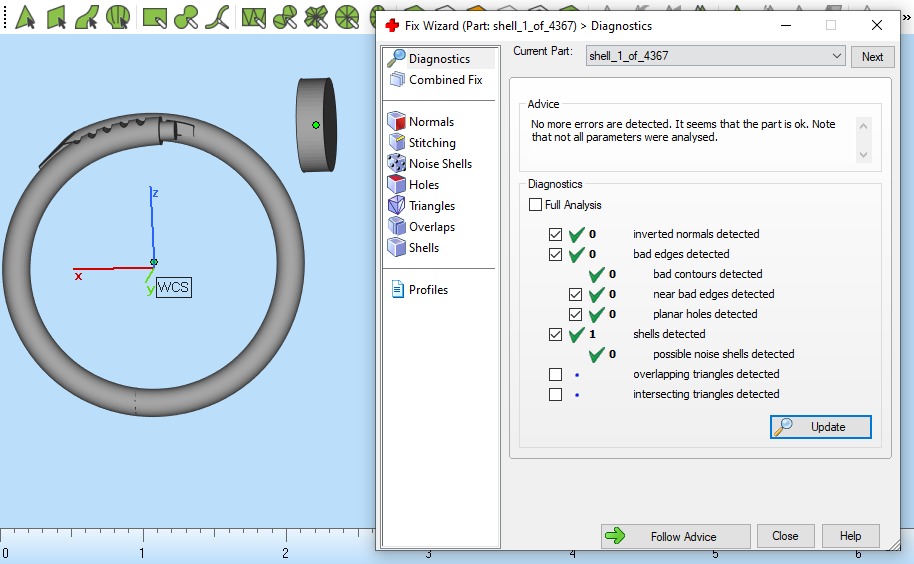Select the triangulated rectangle marking tool
The image size is (914, 564).
(x=254, y=17)
